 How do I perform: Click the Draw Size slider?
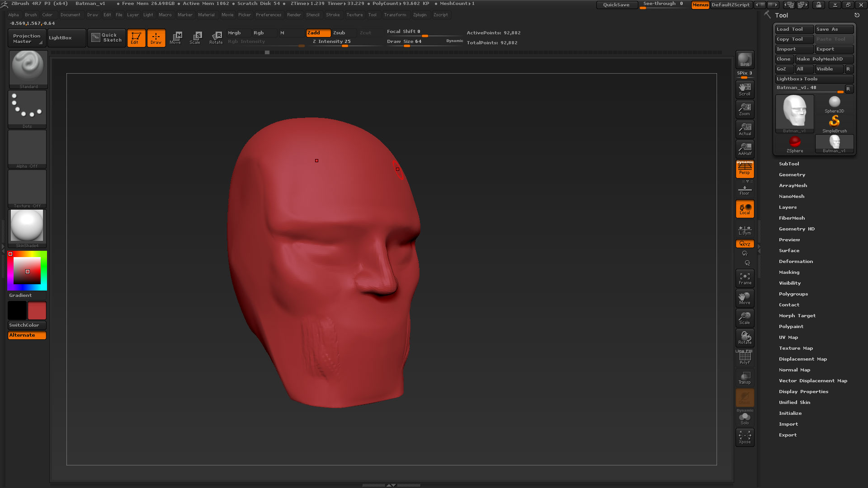pyautogui.click(x=424, y=42)
